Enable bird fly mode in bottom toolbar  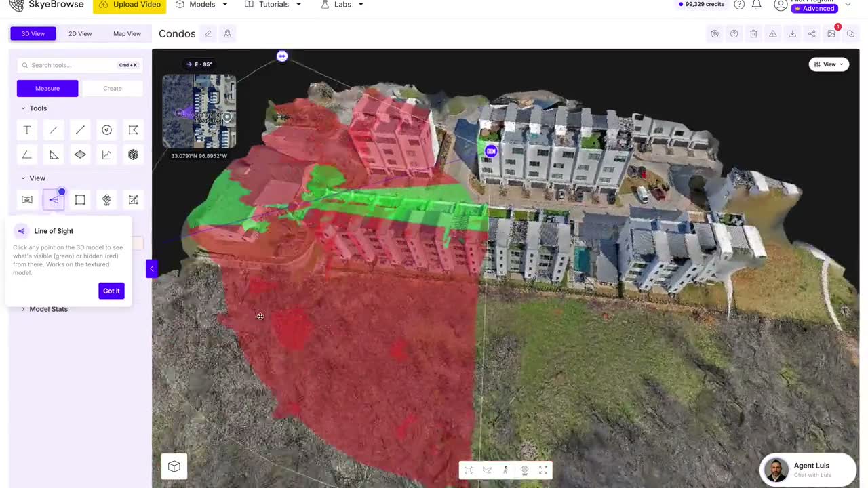pos(487,470)
